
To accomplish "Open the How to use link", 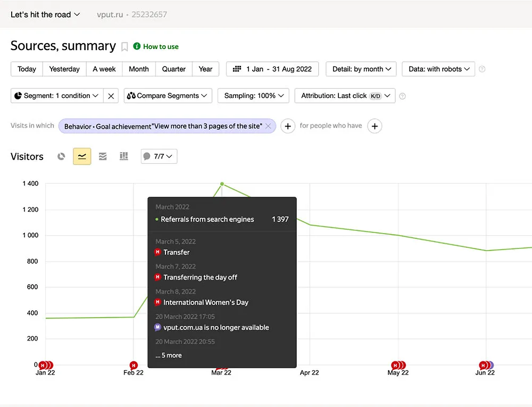I will pos(160,47).
